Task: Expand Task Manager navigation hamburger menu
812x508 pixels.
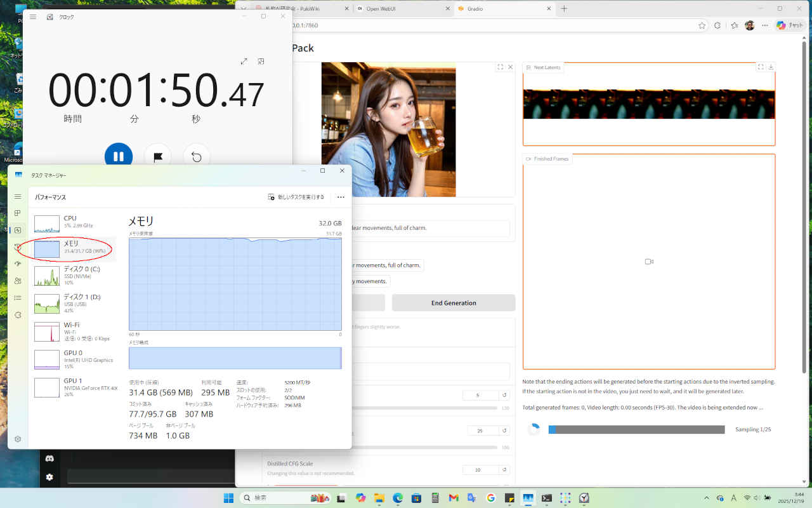Action: pyautogui.click(x=18, y=197)
